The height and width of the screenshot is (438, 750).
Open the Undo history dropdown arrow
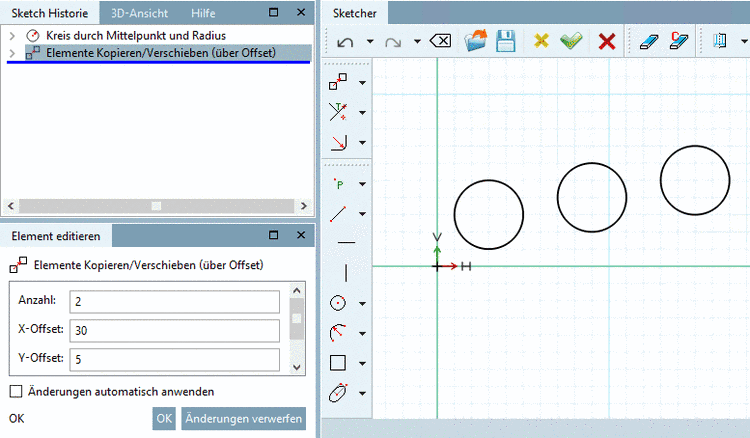click(370, 42)
